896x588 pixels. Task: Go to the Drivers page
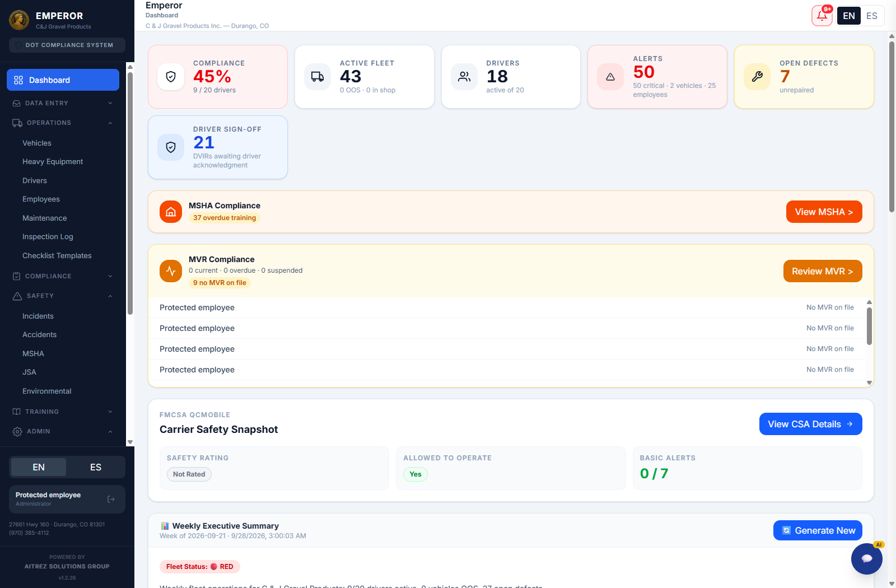[35, 180]
